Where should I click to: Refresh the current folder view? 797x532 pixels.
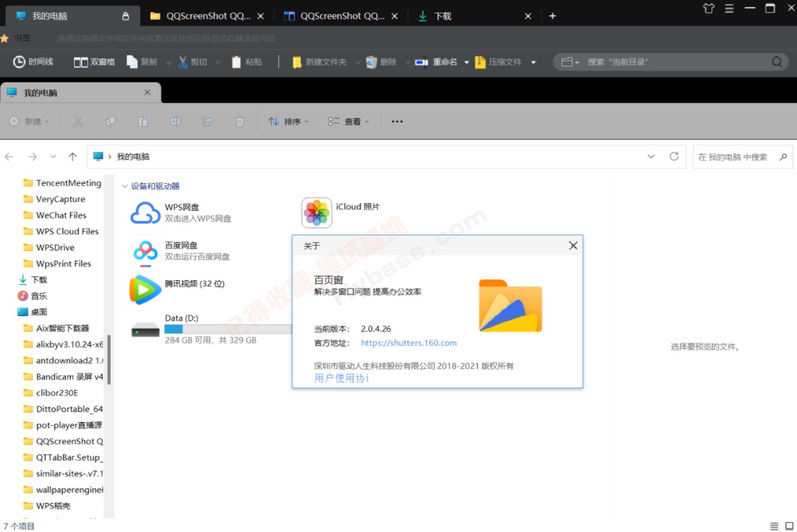click(674, 156)
